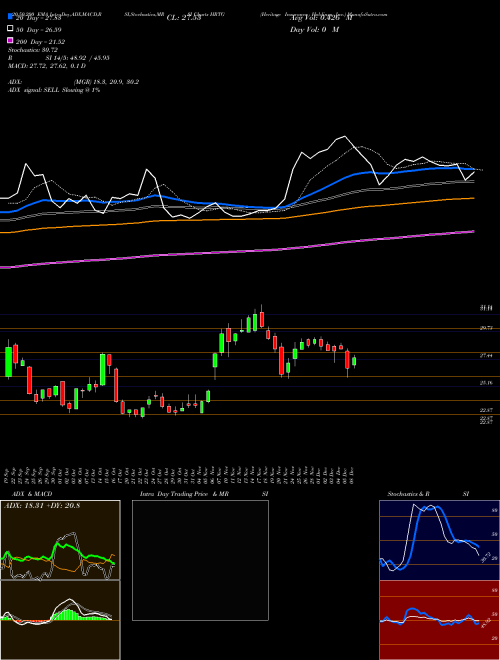
Task: Click the 'Stochastics & R' panel title
Action: coord(408,494)
